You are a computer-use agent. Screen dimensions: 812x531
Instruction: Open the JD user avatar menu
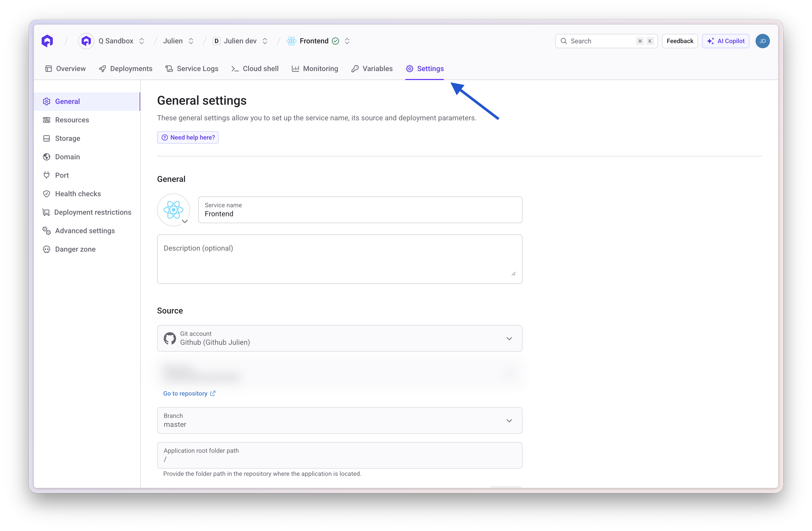(x=762, y=41)
